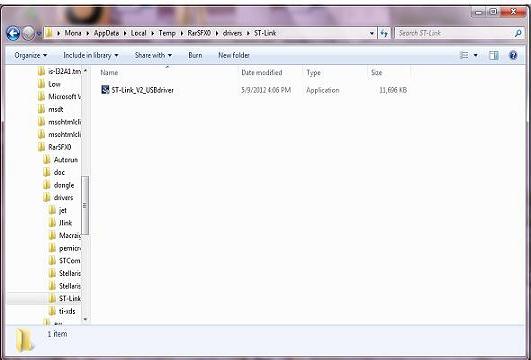Expand the chevron after Temp in path
The image size is (531, 360).
[181, 33]
